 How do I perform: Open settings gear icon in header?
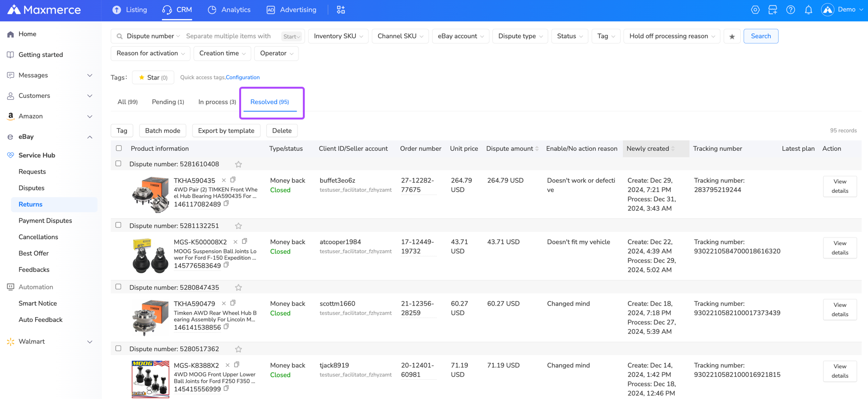755,10
